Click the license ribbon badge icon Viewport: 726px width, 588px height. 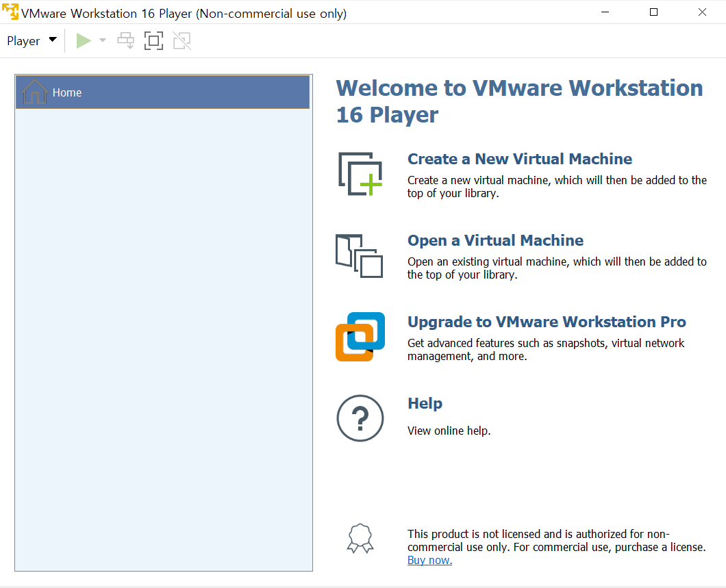(x=360, y=539)
